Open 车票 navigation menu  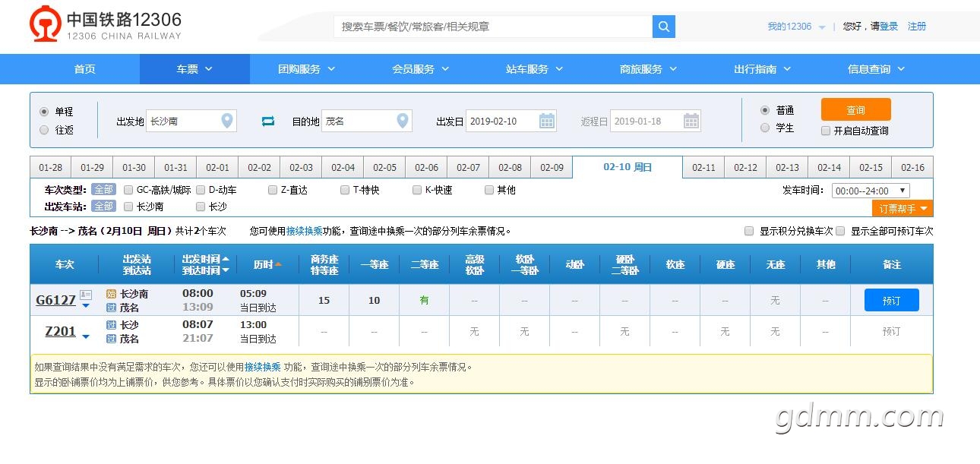point(194,69)
